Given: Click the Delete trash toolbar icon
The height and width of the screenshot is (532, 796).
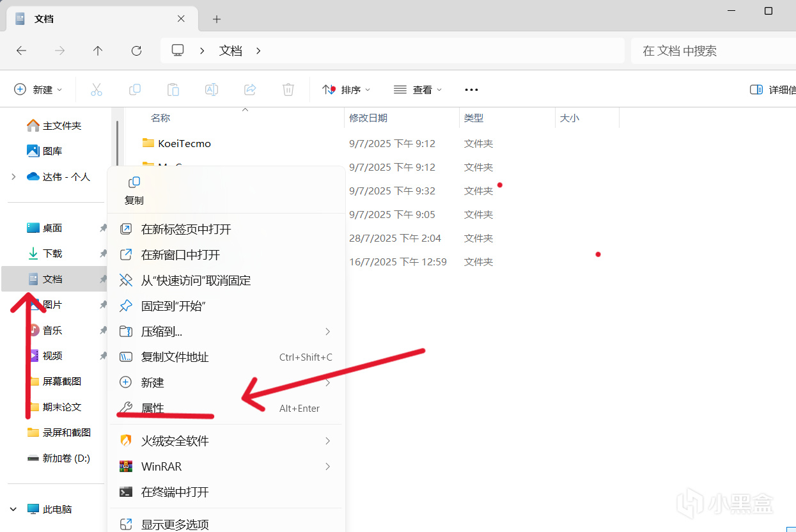Looking at the screenshot, I should pos(288,90).
